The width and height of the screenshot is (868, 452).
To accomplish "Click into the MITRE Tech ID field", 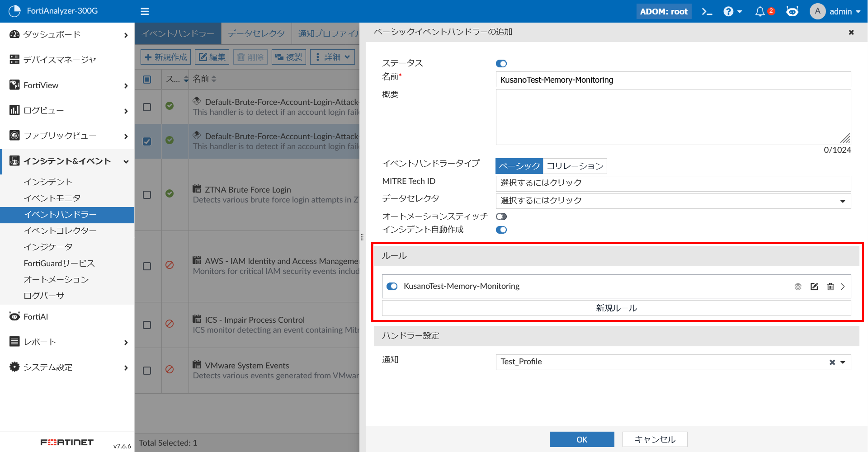I will (673, 183).
